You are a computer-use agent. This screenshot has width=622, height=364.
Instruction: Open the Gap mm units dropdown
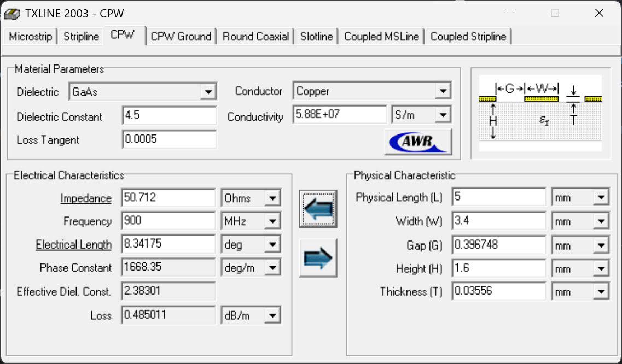[601, 245]
